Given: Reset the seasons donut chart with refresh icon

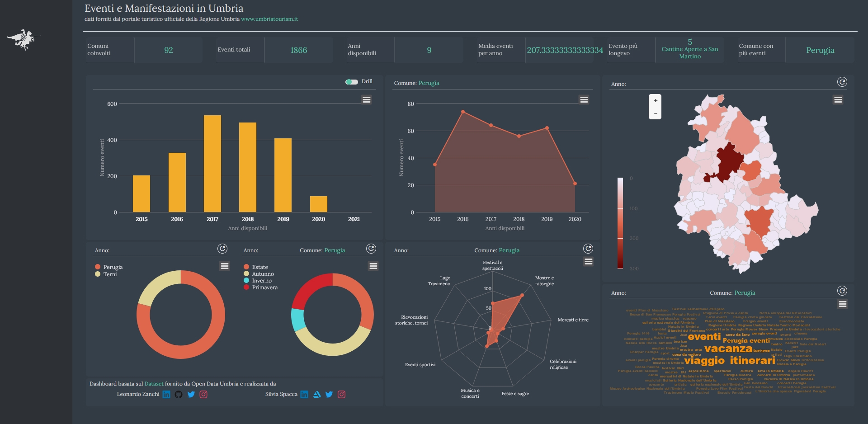Looking at the screenshot, I should click(x=371, y=249).
